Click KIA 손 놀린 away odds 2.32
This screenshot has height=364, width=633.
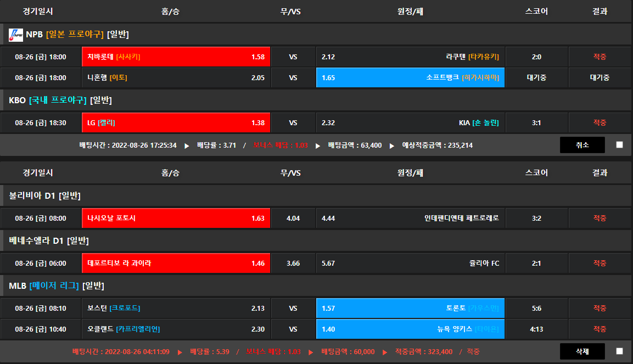(x=410, y=122)
